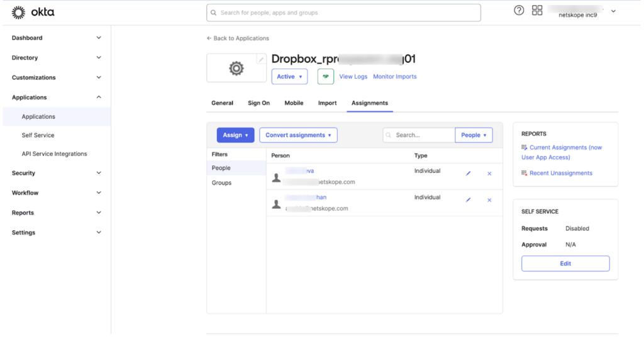Image resolution: width=644 pixels, height=339 pixels.
Task: Click avatar icon of second assigned person
Action: (x=277, y=204)
